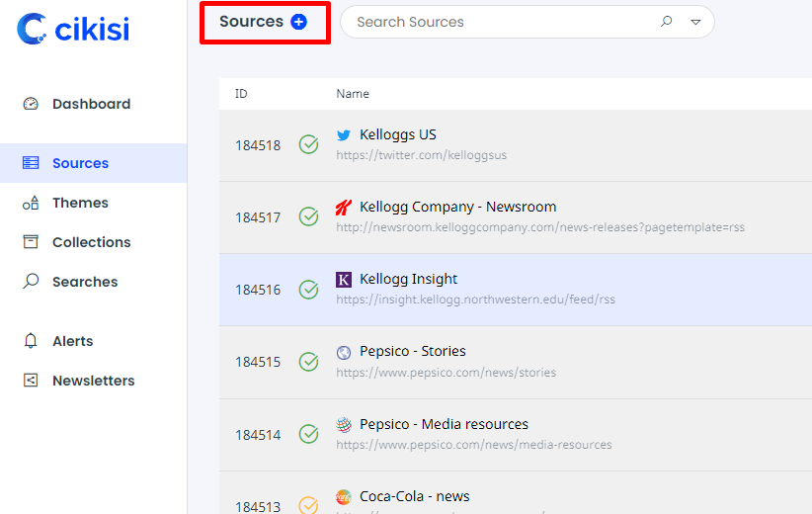Image resolution: width=812 pixels, height=514 pixels.
Task: Click the pepsico.com/news/stories URL
Action: (x=446, y=372)
